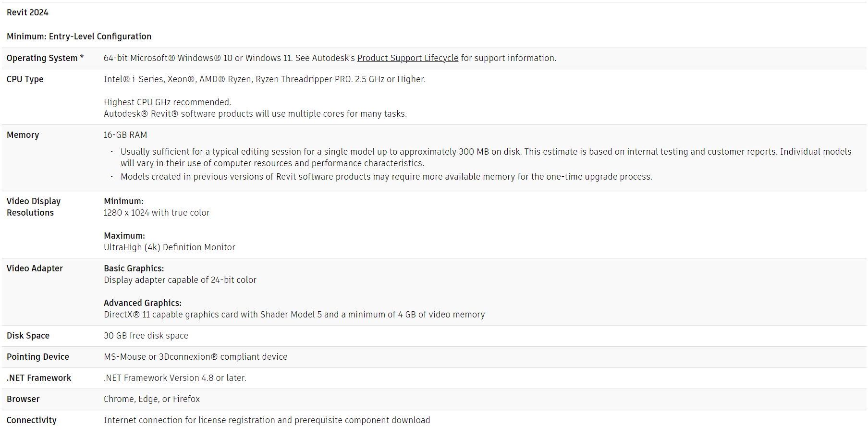Viewport: 868px width, 438px height.
Task: Click the Video Adapter row label
Action: [35, 268]
